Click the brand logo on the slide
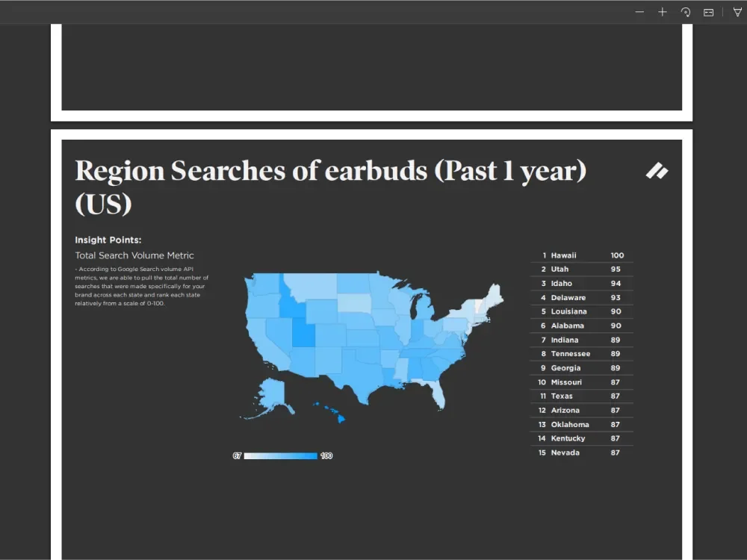747x560 pixels. (657, 171)
